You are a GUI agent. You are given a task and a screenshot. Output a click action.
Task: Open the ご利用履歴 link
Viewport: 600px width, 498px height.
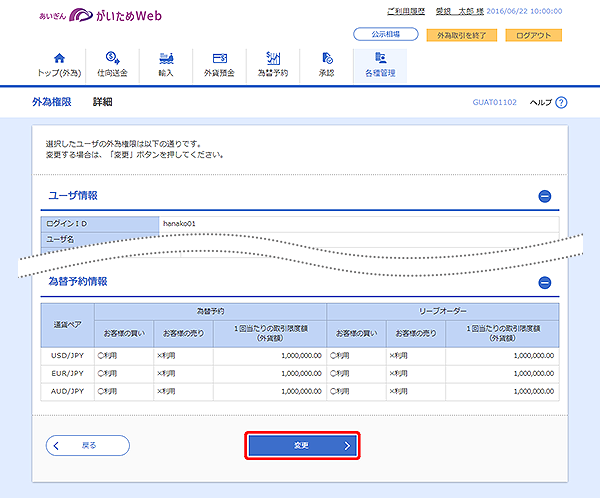click(x=406, y=11)
